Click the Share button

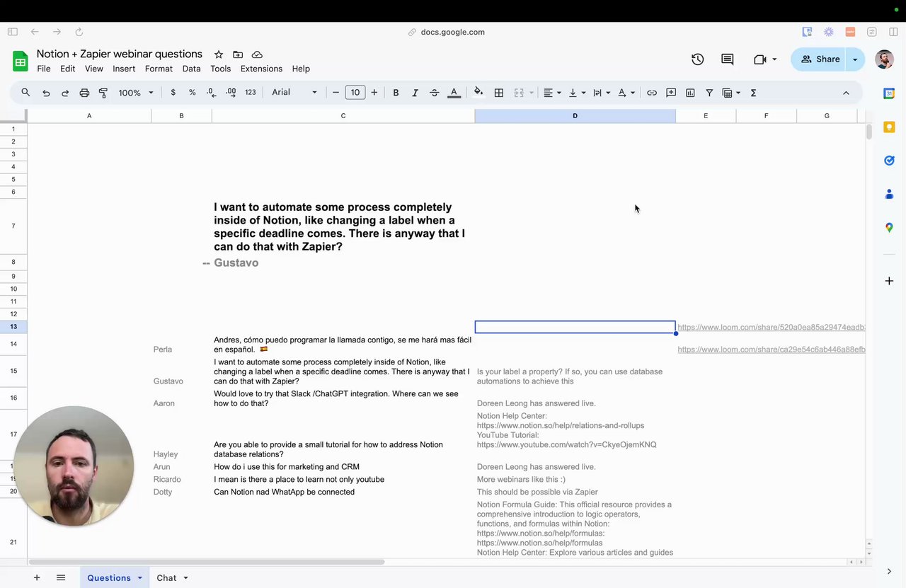pyautogui.click(x=820, y=59)
